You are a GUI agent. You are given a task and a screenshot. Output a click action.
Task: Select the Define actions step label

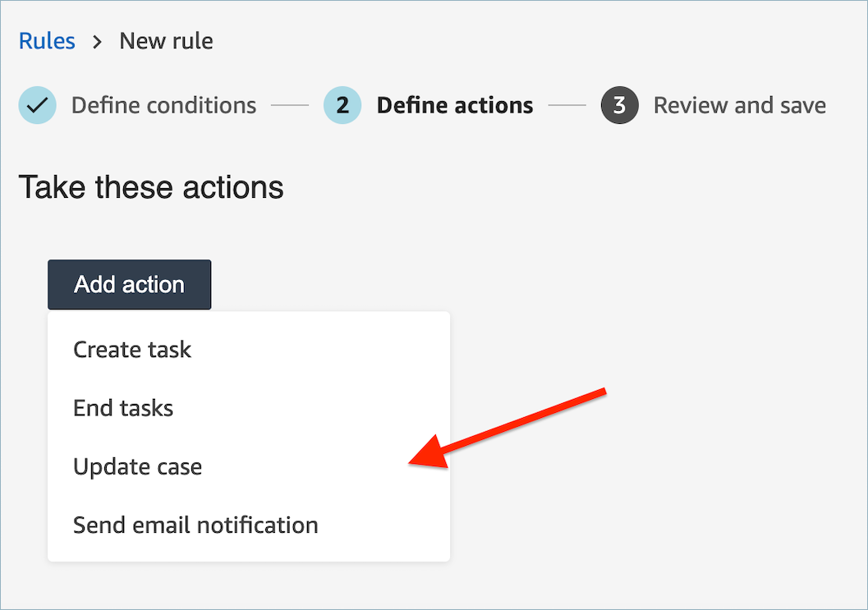pos(455,105)
